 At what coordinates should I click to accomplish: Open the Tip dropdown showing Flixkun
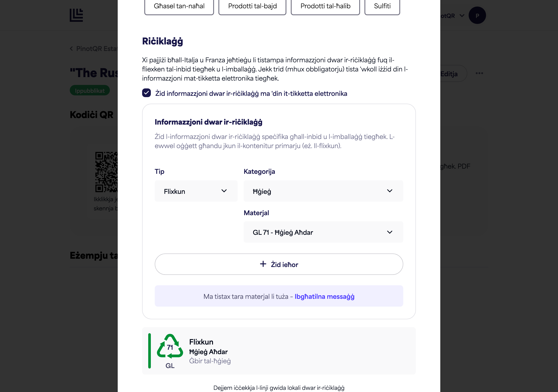[x=196, y=191]
